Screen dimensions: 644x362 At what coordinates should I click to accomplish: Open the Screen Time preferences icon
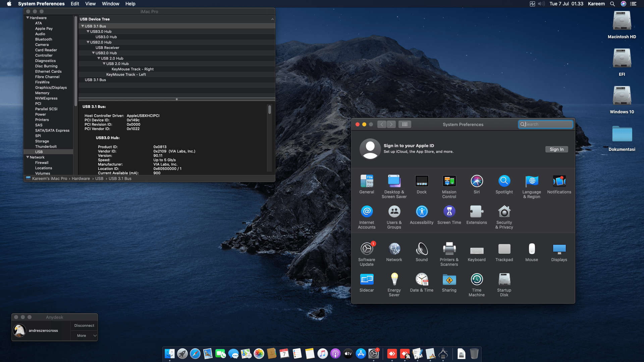pyautogui.click(x=449, y=212)
